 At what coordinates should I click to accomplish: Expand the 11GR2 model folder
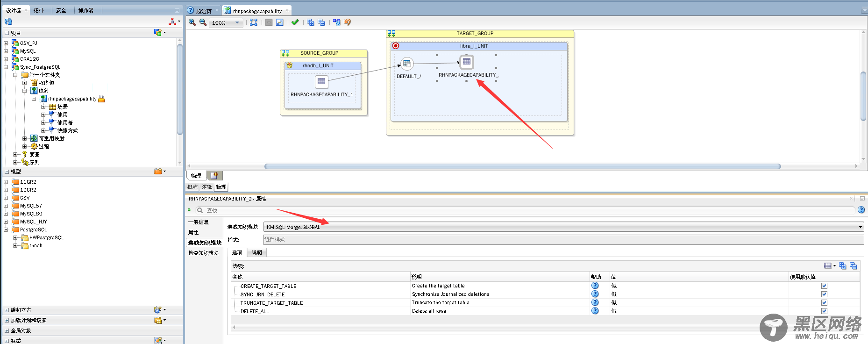click(6, 182)
